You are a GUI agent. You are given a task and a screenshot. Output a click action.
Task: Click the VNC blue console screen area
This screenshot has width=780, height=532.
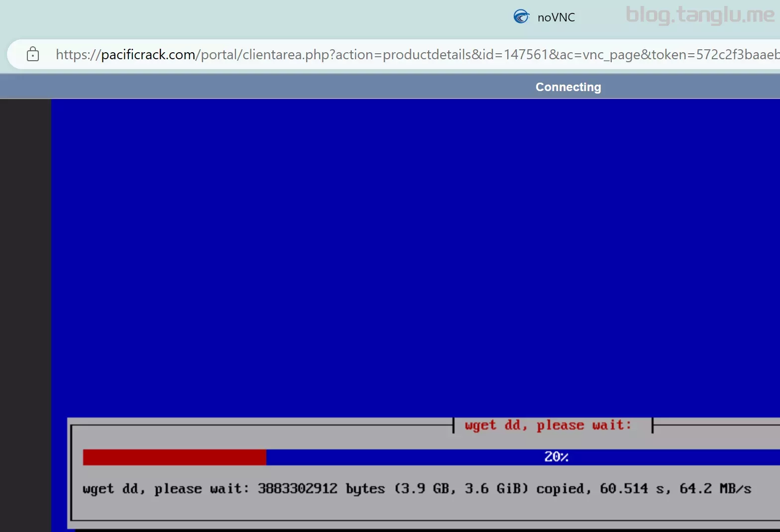(x=416, y=258)
